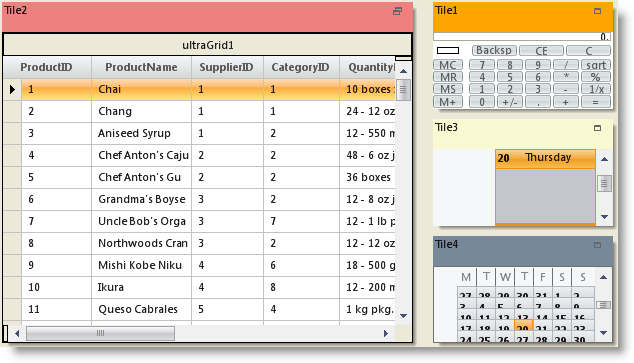Click the calculator +/- sign button

point(510,102)
